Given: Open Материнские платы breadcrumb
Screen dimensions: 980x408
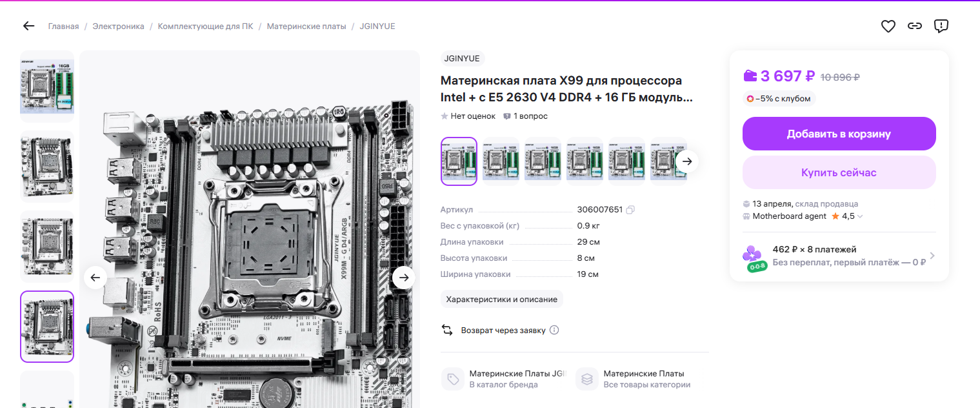Looking at the screenshot, I should click(x=306, y=26).
